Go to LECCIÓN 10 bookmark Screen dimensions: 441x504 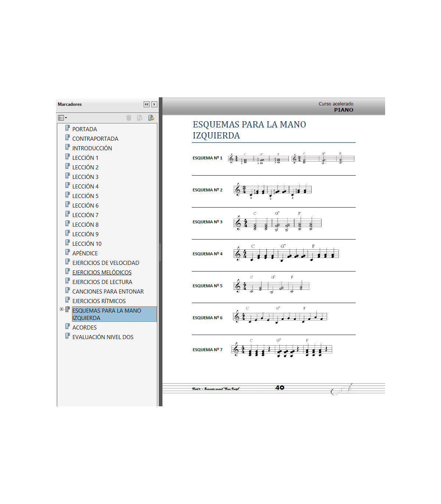pyautogui.click(x=87, y=244)
